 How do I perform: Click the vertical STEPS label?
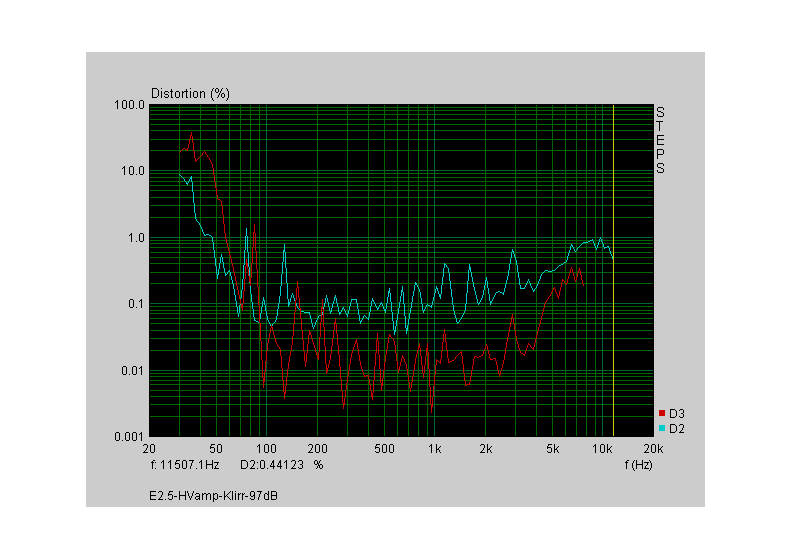[x=660, y=140]
